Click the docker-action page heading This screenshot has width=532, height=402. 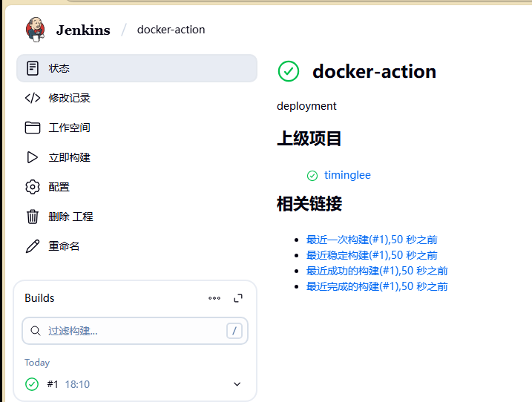[x=374, y=71]
